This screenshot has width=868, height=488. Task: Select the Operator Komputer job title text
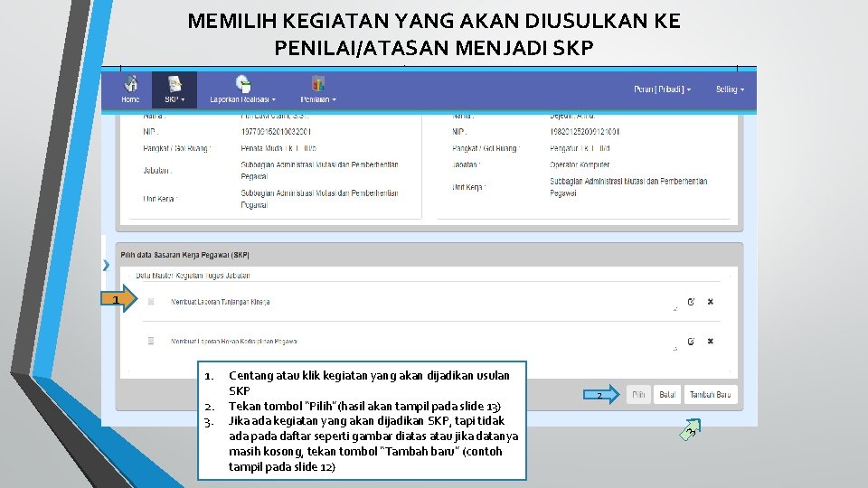580,164
